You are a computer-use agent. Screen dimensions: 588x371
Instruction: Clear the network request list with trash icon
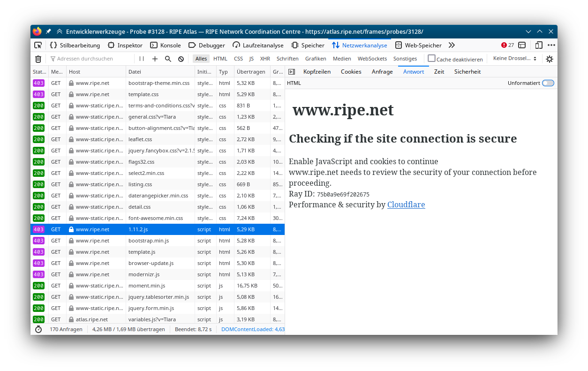38,59
